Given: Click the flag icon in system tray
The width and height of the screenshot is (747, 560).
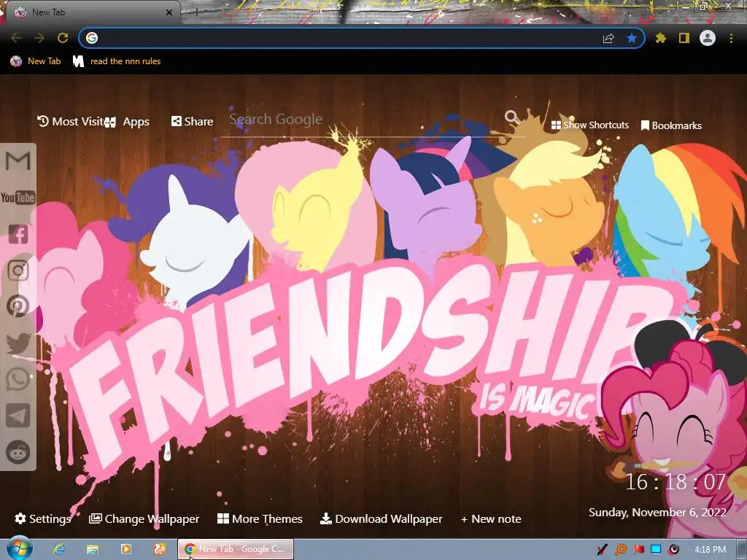Looking at the screenshot, I should click(x=638, y=550).
